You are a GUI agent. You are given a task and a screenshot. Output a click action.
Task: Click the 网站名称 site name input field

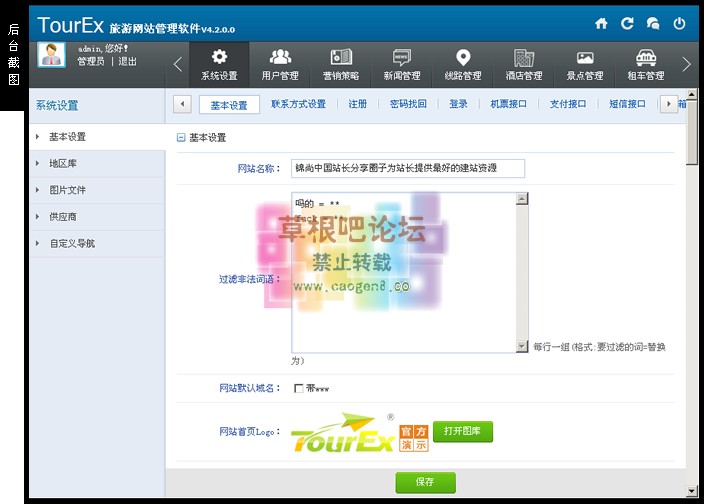407,169
